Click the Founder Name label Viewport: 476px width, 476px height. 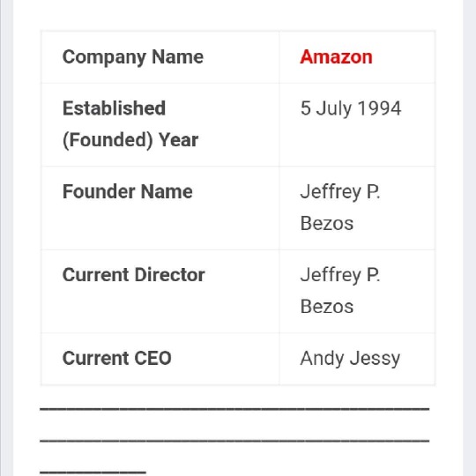pos(127,191)
